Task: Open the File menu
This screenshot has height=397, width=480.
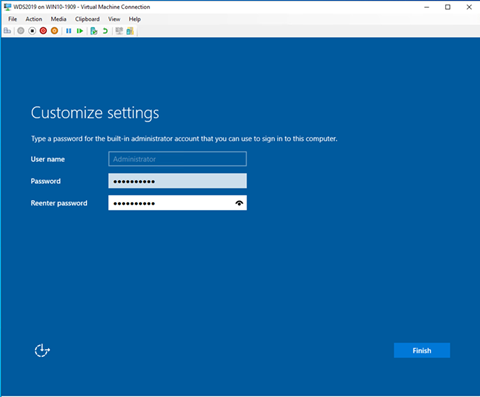Action: pos(13,19)
